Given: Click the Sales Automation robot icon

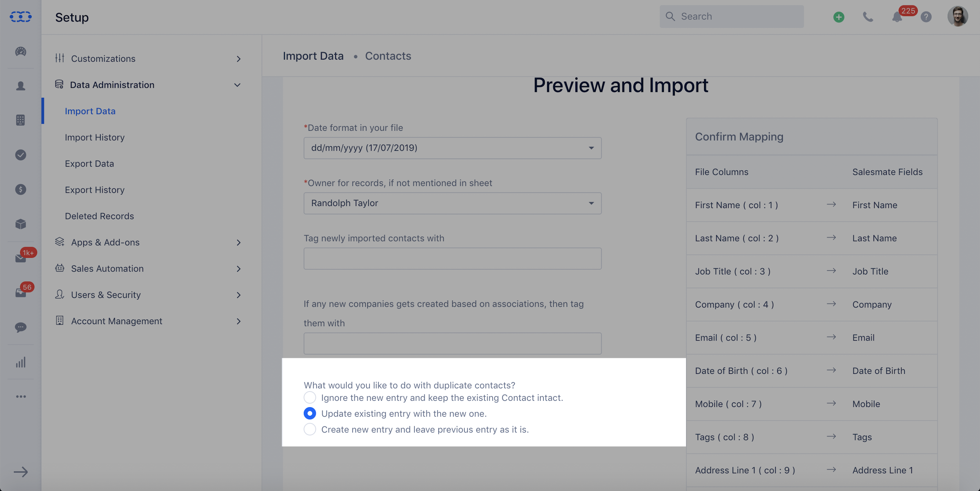Looking at the screenshot, I should pos(60,268).
